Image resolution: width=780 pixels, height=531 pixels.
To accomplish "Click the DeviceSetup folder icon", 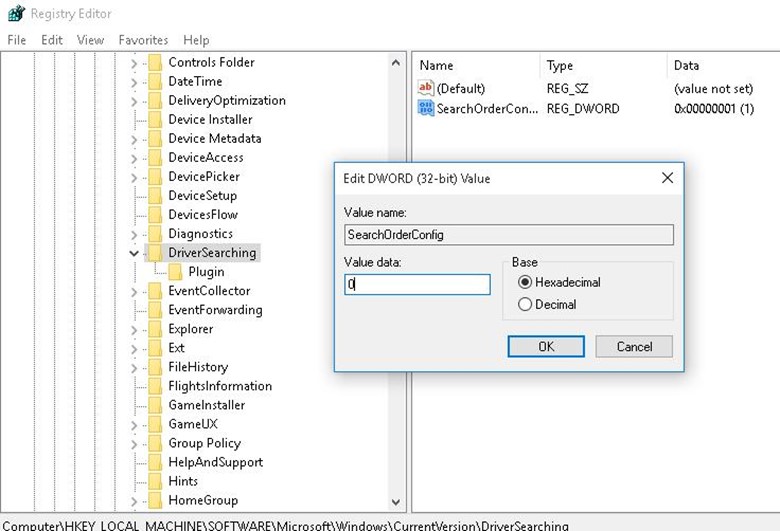I will (x=155, y=196).
